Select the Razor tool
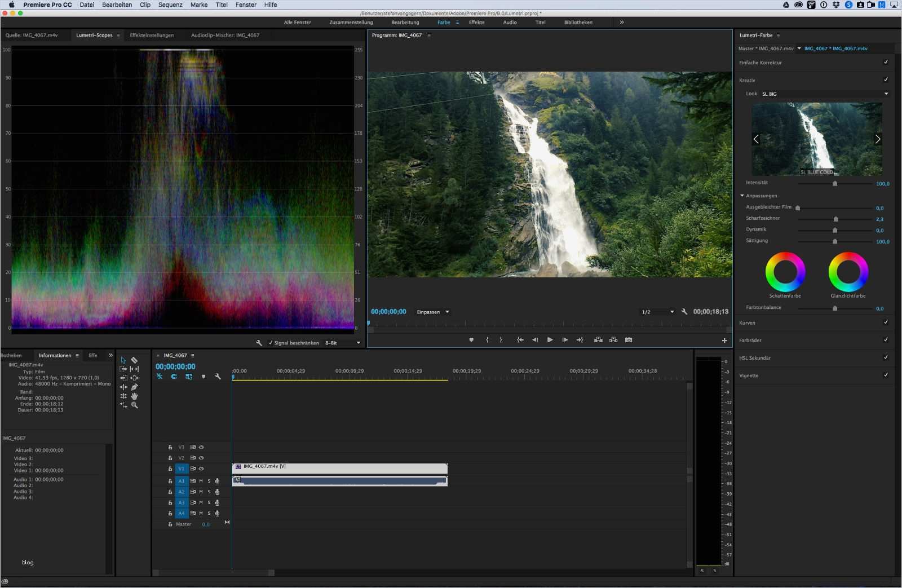The width and height of the screenshot is (902, 588). coord(134,359)
